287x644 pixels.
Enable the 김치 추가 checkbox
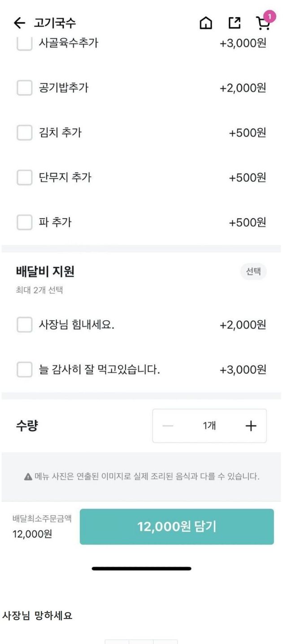point(25,133)
